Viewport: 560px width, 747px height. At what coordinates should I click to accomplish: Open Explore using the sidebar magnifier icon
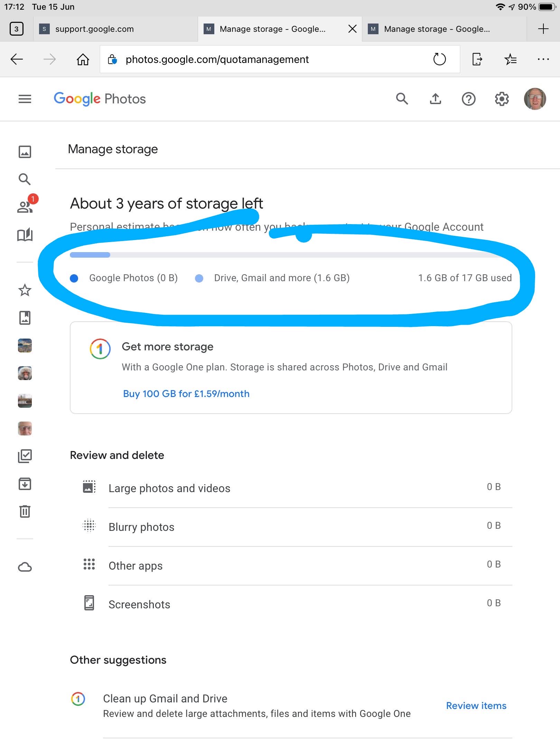(x=25, y=179)
